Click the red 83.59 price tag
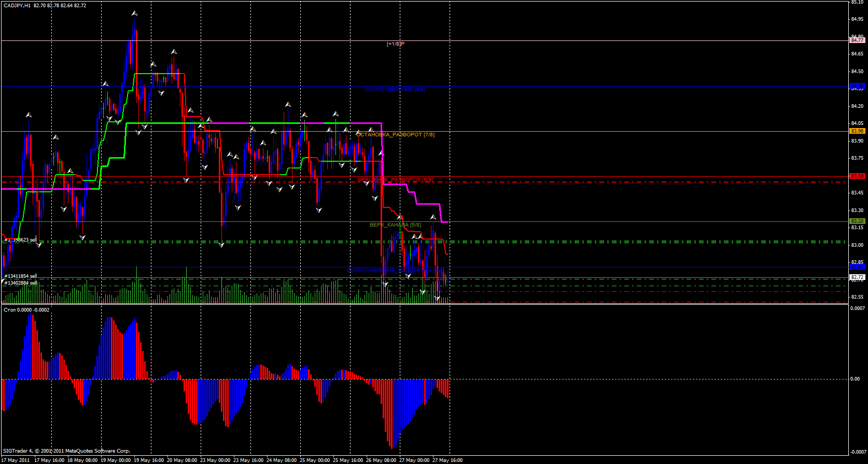The width and height of the screenshot is (868, 464). click(858, 176)
